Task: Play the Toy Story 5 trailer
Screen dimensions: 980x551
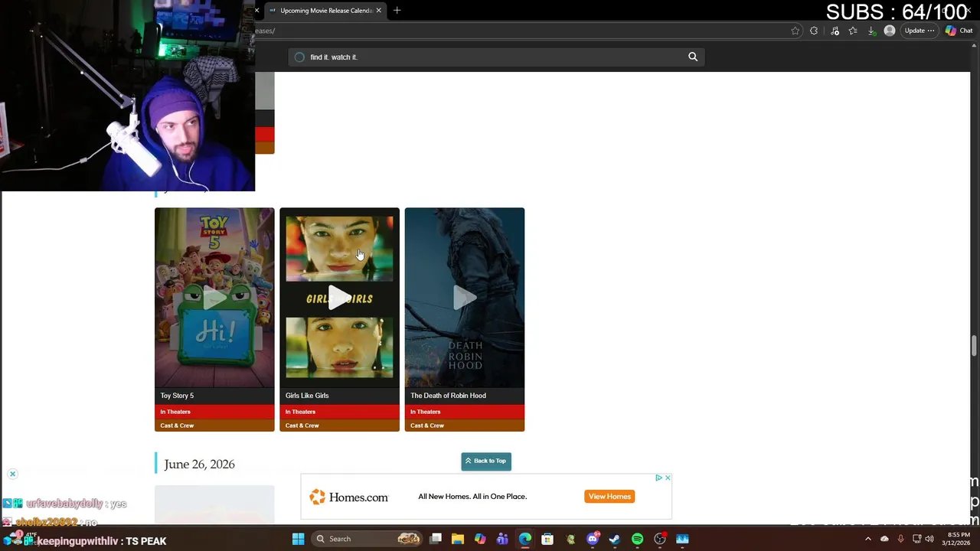Action: [214, 298]
